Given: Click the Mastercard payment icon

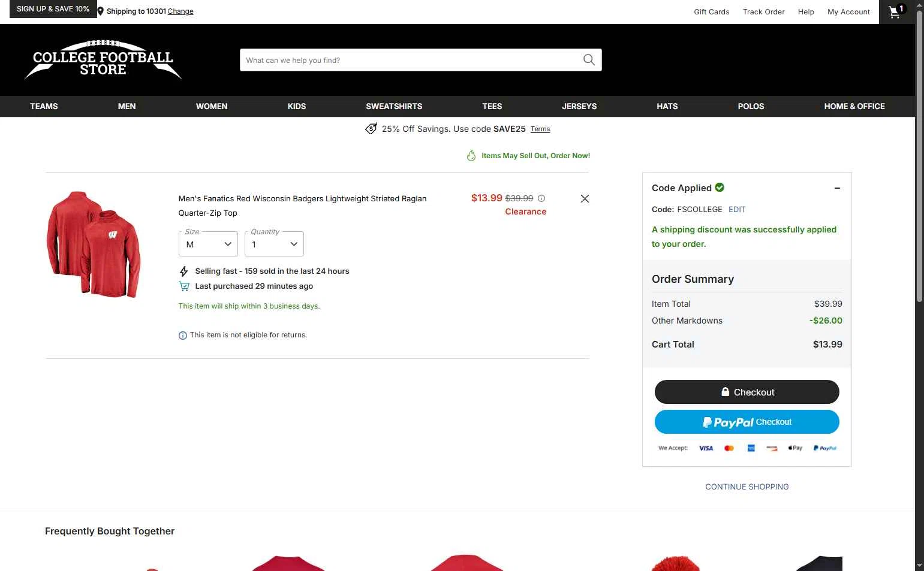Looking at the screenshot, I should (729, 448).
